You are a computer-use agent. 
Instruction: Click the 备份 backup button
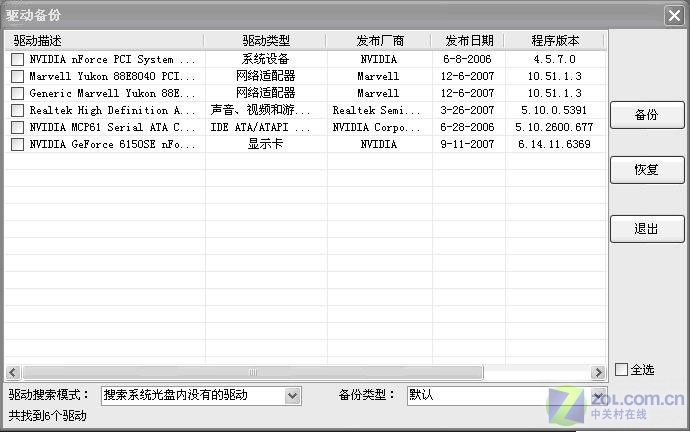(647, 115)
